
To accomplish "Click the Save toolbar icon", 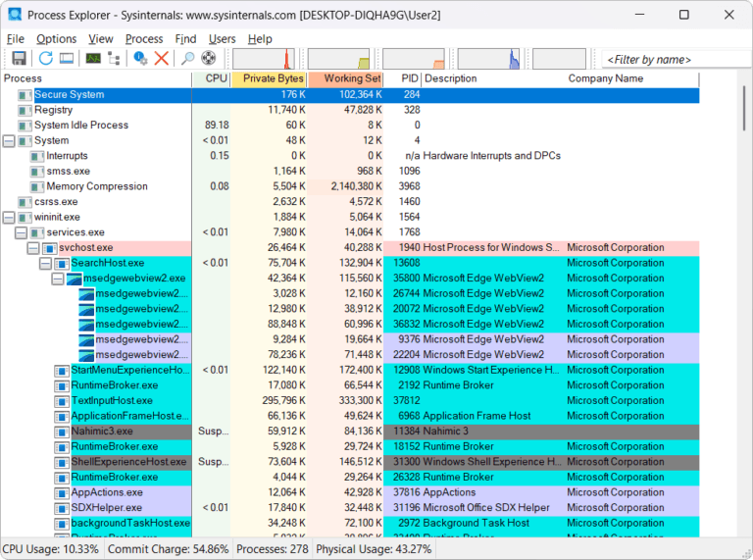I will tap(19, 59).
